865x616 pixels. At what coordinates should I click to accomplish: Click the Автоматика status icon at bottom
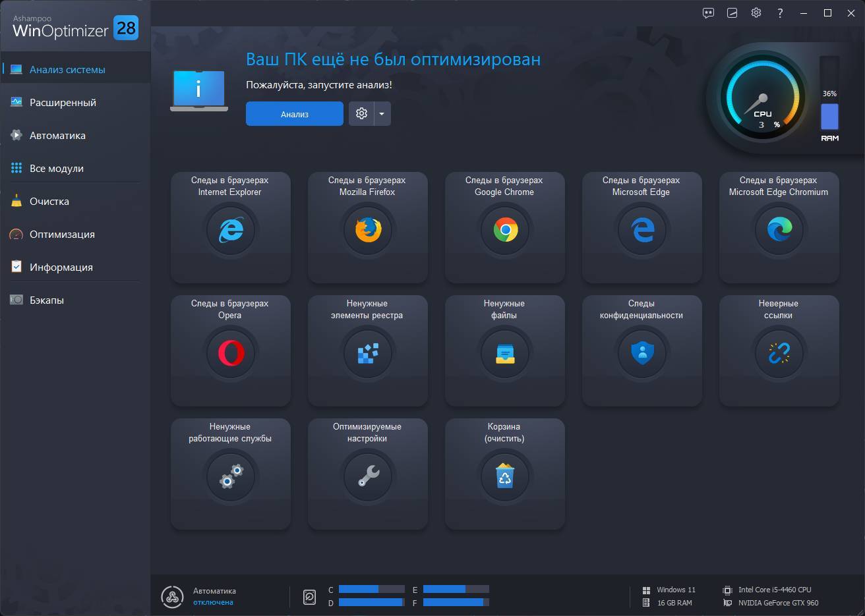172,596
